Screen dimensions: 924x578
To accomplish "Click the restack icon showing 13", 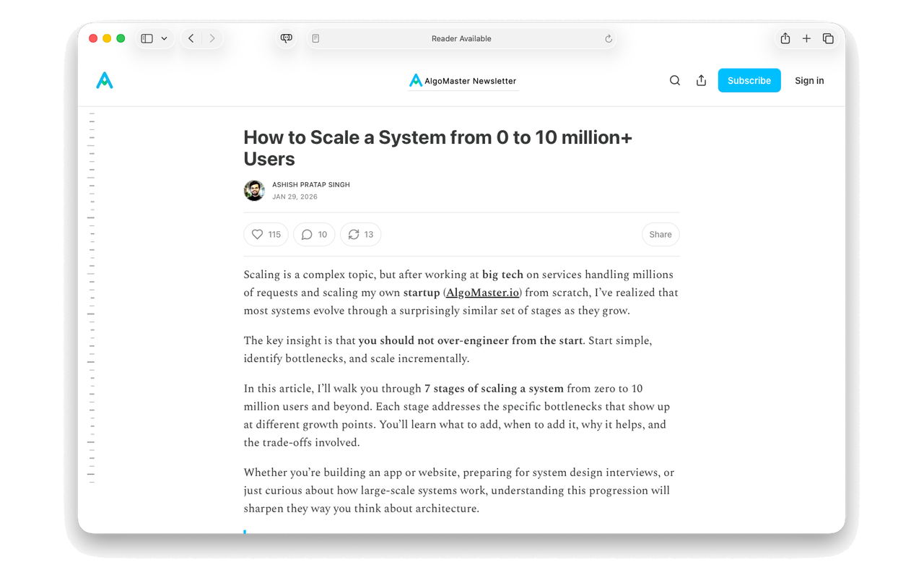I will coord(354,234).
